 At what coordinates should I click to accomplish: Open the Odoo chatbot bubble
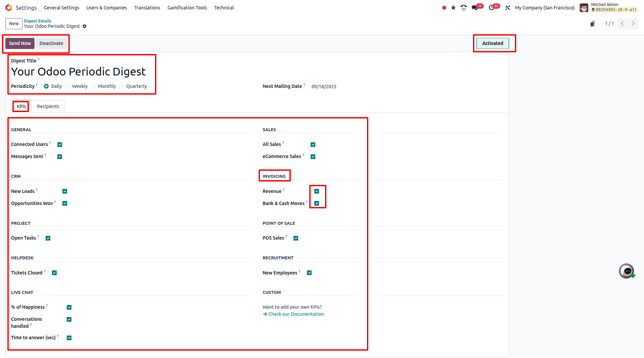[627, 271]
